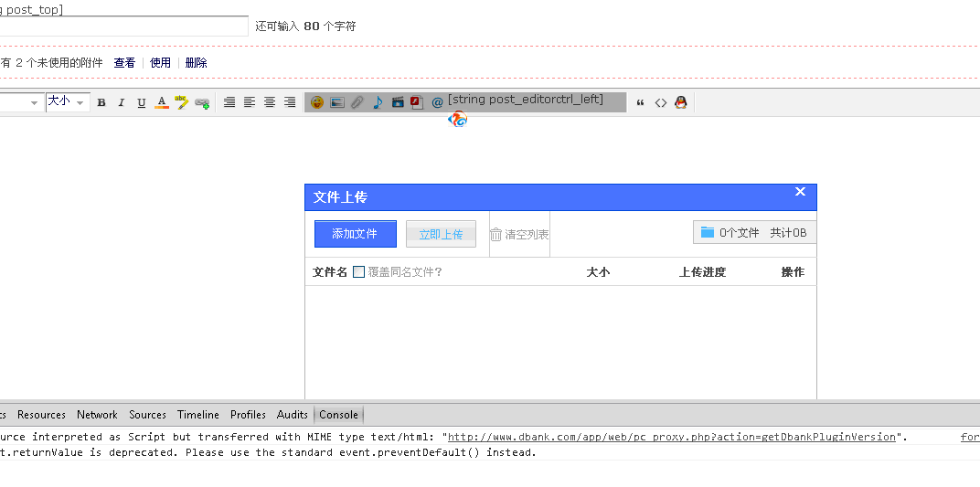Check the 覆盖同名文件 overwrite checkbox

point(358,272)
